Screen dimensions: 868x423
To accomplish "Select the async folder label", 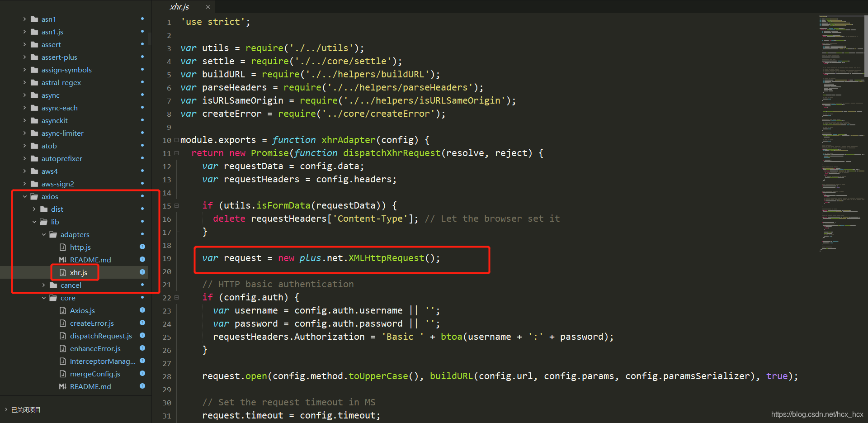I will click(51, 95).
